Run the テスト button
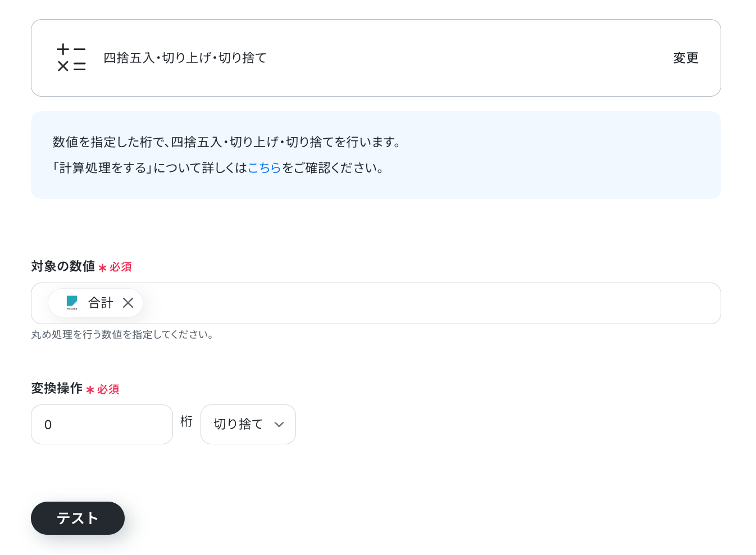 coord(78,518)
